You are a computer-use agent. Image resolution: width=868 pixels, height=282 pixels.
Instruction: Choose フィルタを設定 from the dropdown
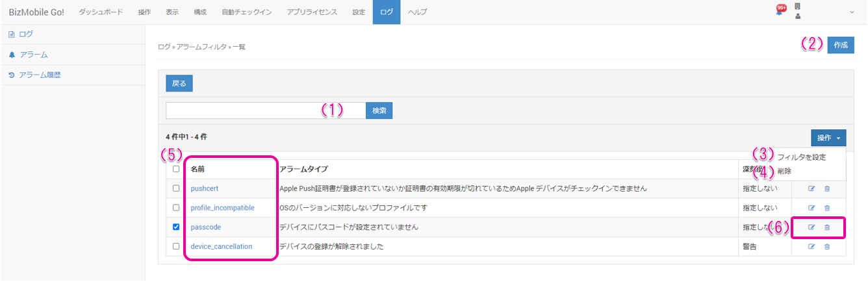[802, 157]
